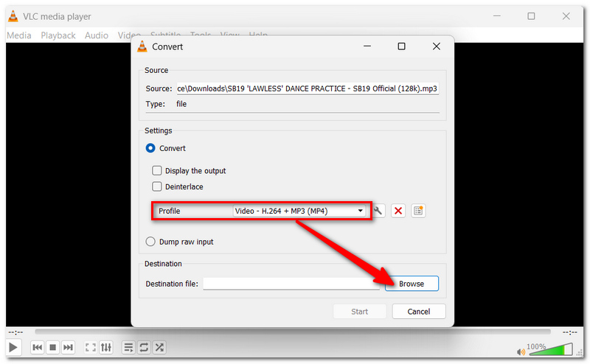
Task: Close the VLC media player window
Action: pos(566,16)
